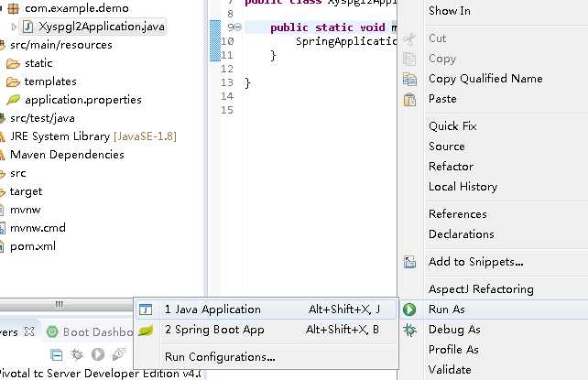
Task: Click the Debug As bug icon
Action: click(x=409, y=330)
